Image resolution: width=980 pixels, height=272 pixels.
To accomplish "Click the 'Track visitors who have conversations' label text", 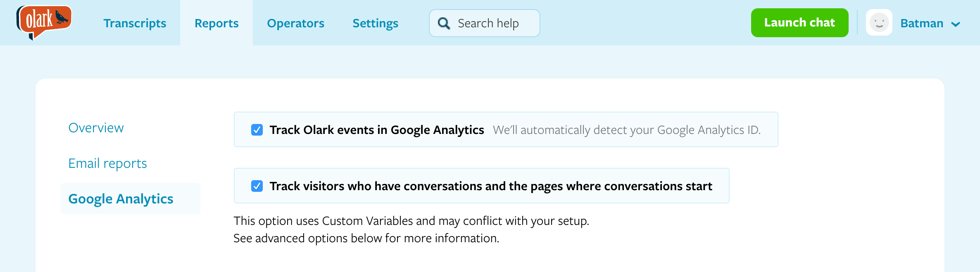I will coord(490,186).
